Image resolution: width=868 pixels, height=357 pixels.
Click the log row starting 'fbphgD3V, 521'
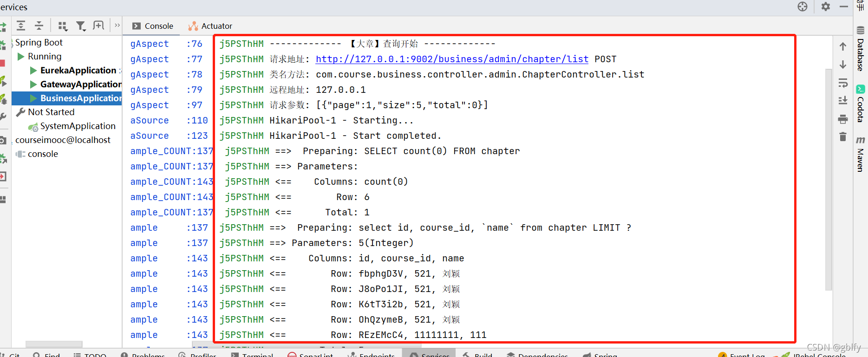tap(409, 273)
